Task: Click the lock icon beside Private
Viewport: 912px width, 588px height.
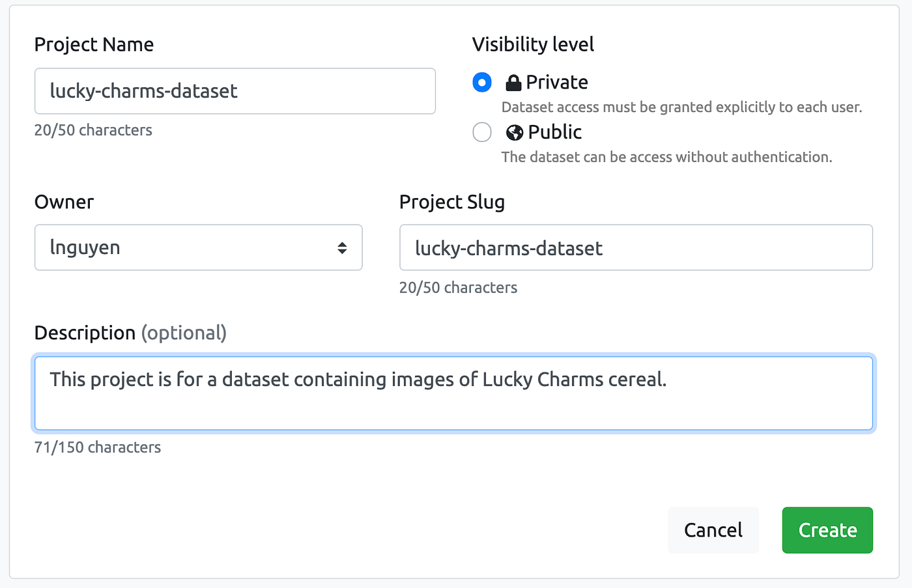Action: (514, 83)
